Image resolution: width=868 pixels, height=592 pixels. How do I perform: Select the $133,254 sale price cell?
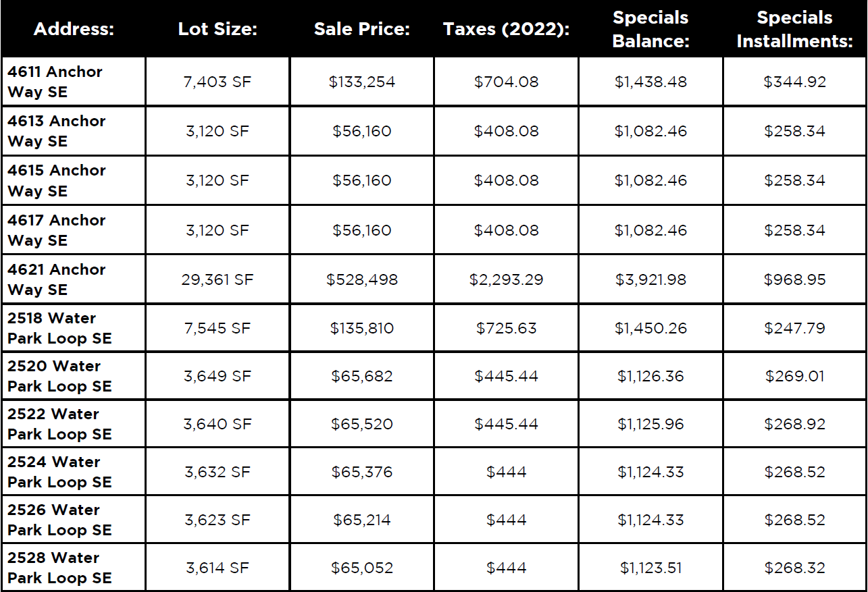pos(362,82)
